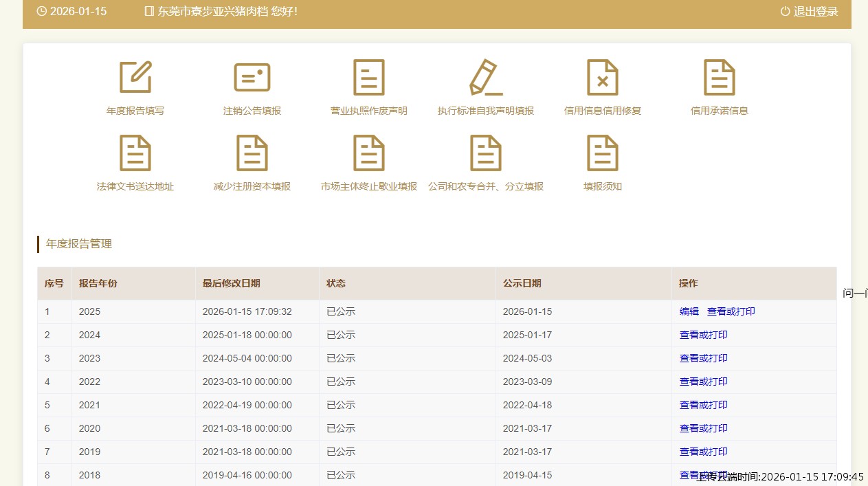Open 查看或打印 for the 2025 report
The image size is (868, 486).
point(731,311)
